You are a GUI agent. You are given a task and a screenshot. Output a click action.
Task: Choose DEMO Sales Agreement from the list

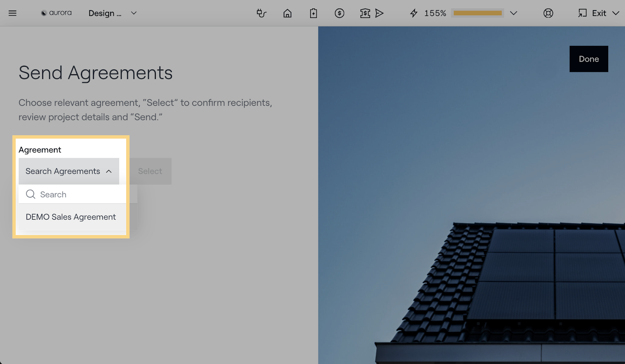click(x=71, y=217)
